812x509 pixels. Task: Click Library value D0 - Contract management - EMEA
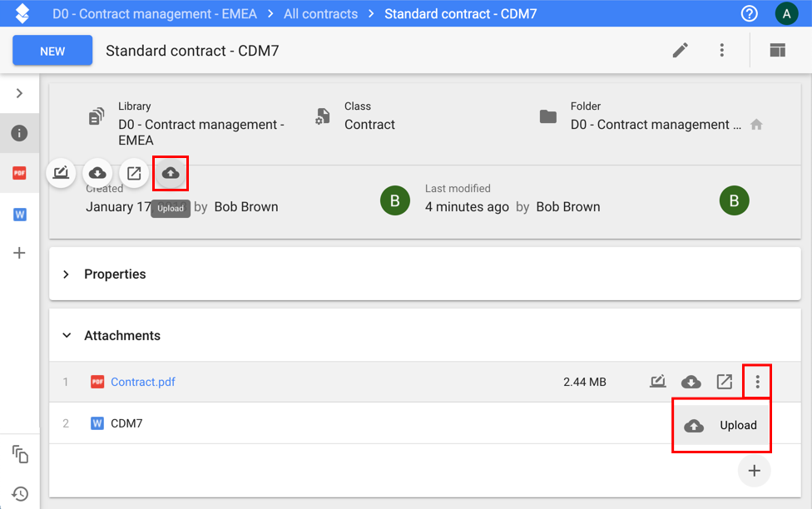[x=201, y=132]
